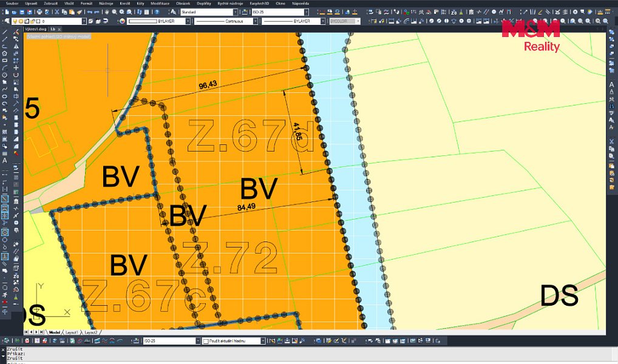This screenshot has height=364, width=618.
Task: Click the Z.67d zone label
Action: coord(251,135)
